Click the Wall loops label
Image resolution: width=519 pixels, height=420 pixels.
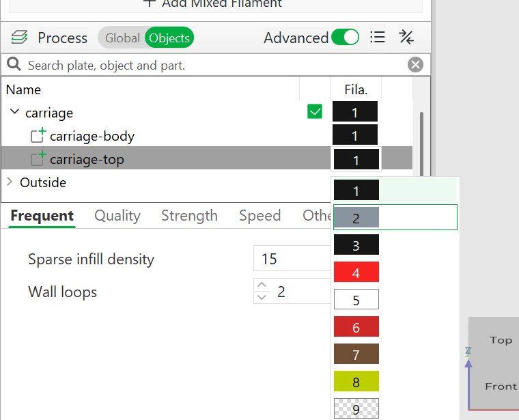point(63,292)
